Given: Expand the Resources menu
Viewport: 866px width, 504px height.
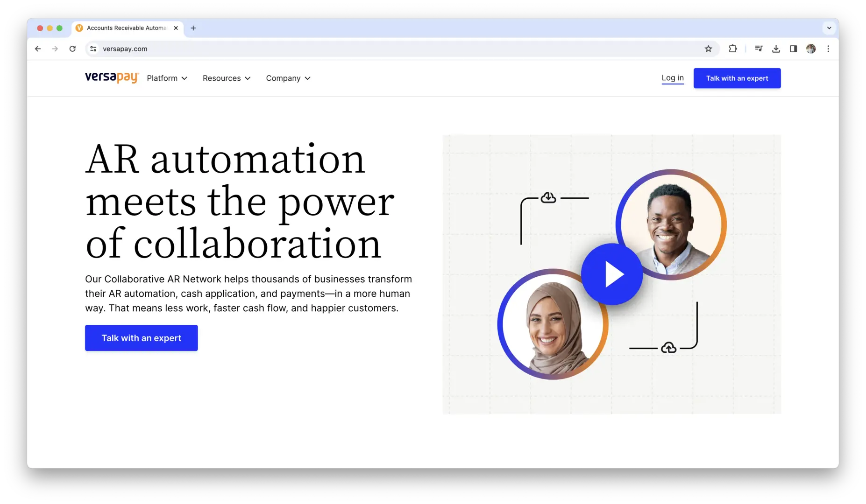Looking at the screenshot, I should click(227, 78).
